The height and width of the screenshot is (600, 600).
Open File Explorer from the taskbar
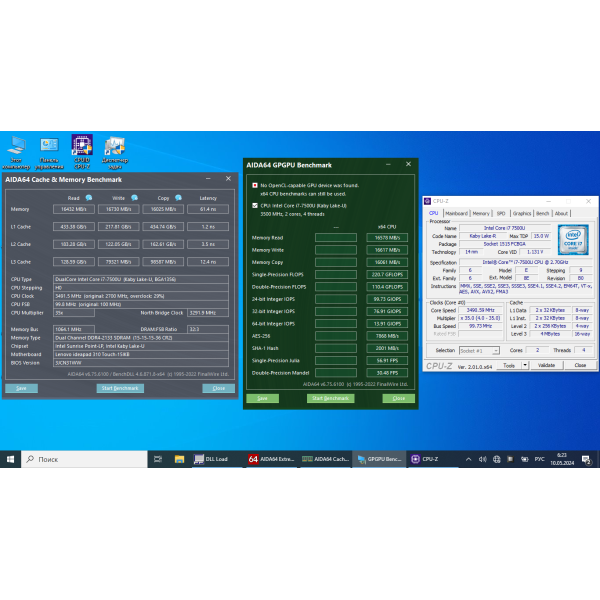tap(179, 459)
